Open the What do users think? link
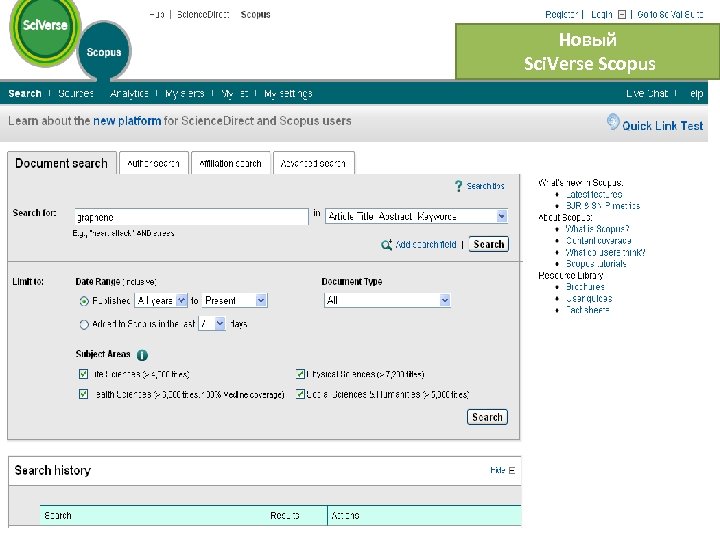 tap(605, 252)
